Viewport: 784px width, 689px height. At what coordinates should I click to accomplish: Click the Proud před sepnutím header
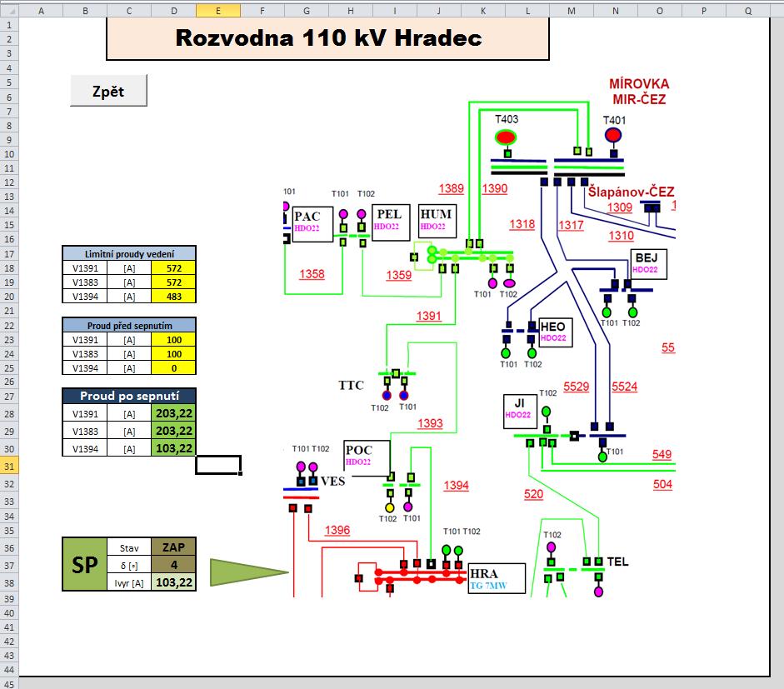129,326
